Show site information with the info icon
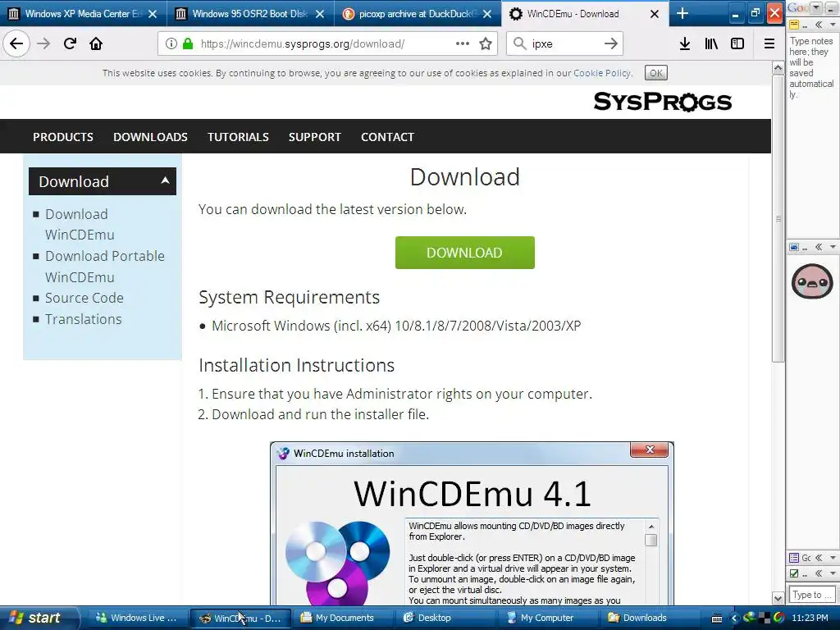The width and height of the screenshot is (840, 630). (171, 43)
